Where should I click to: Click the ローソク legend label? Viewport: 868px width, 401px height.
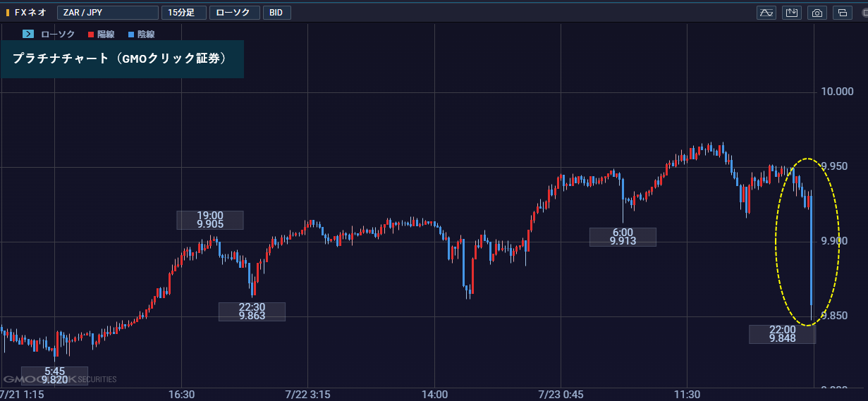pyautogui.click(x=56, y=34)
